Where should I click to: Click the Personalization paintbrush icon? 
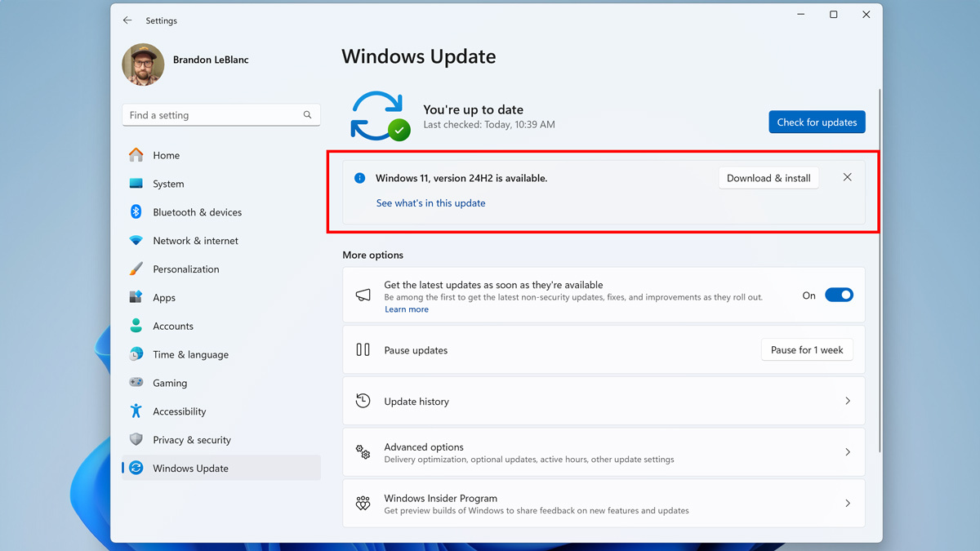click(x=136, y=269)
